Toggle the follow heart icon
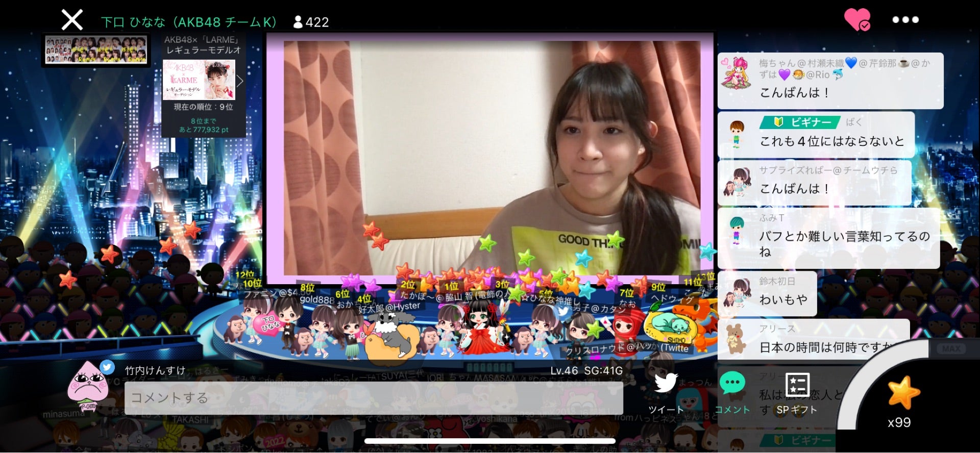The image size is (980, 453). tap(857, 20)
